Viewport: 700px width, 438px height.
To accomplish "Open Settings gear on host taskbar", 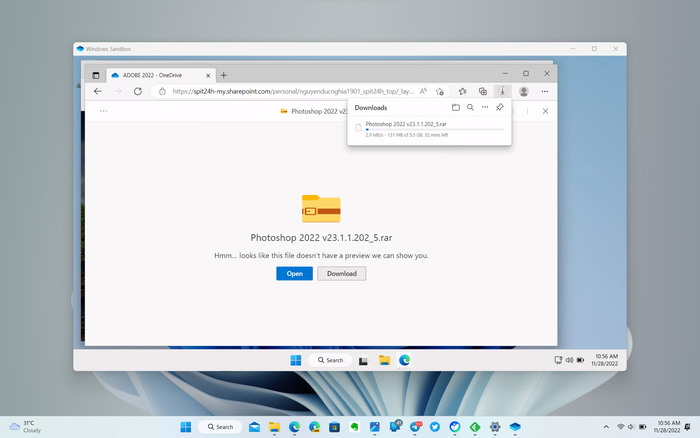I will [495, 427].
